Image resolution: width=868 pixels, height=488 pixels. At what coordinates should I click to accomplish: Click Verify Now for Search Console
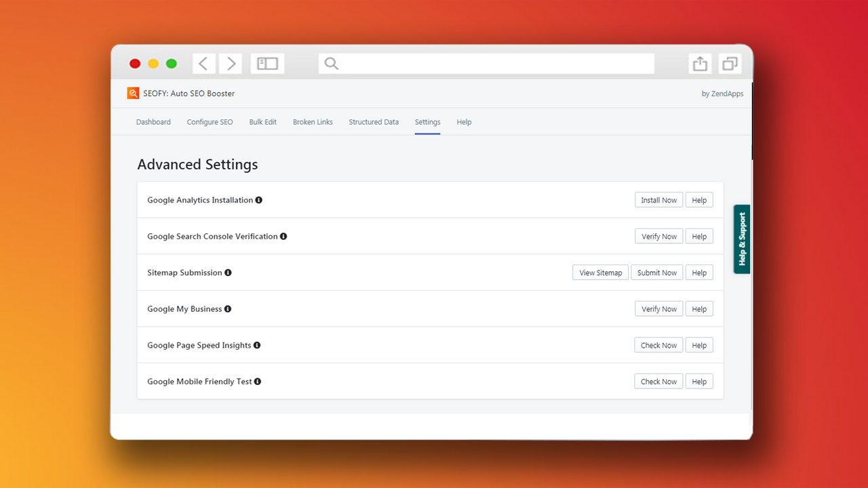pyautogui.click(x=658, y=236)
